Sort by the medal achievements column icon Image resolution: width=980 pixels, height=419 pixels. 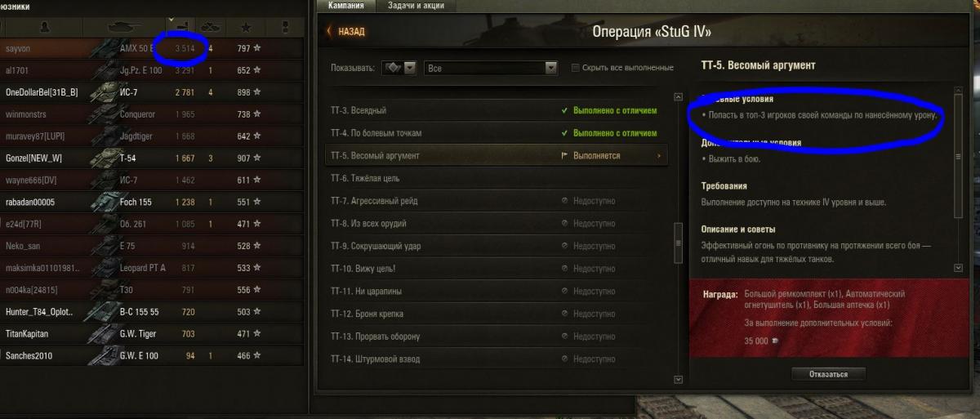(x=285, y=27)
